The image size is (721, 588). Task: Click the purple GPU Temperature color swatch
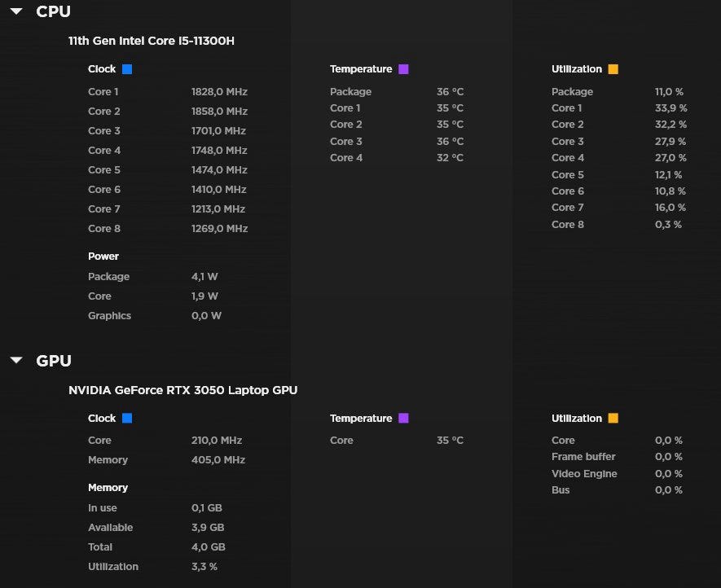404,418
